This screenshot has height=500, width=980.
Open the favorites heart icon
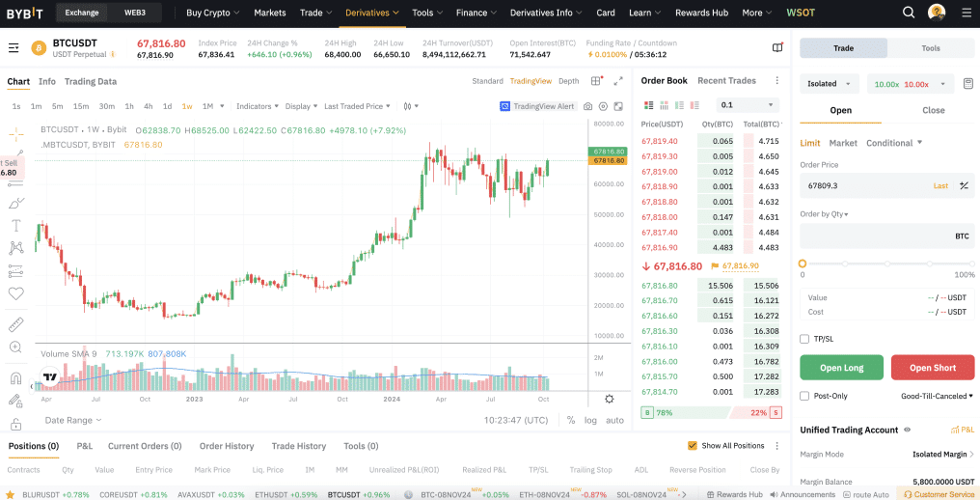click(15, 293)
